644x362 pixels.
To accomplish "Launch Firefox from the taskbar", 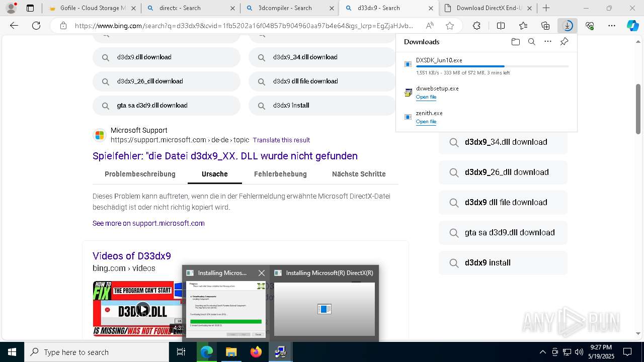I will pyautogui.click(x=256, y=352).
